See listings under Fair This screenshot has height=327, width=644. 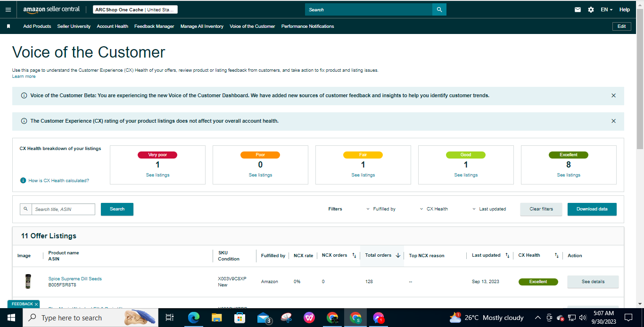363,175
